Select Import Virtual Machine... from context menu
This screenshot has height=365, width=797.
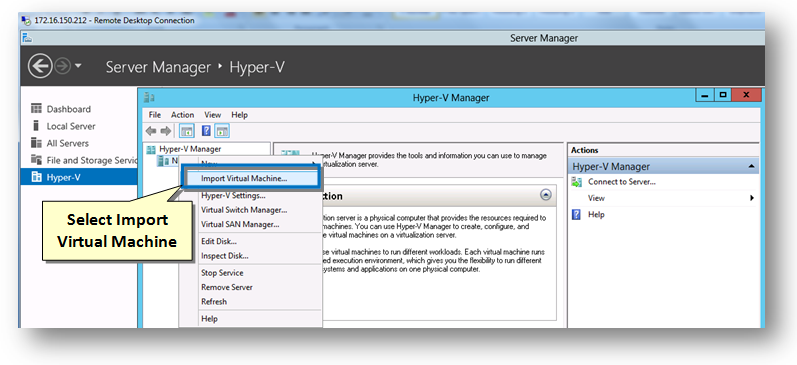[x=251, y=178]
